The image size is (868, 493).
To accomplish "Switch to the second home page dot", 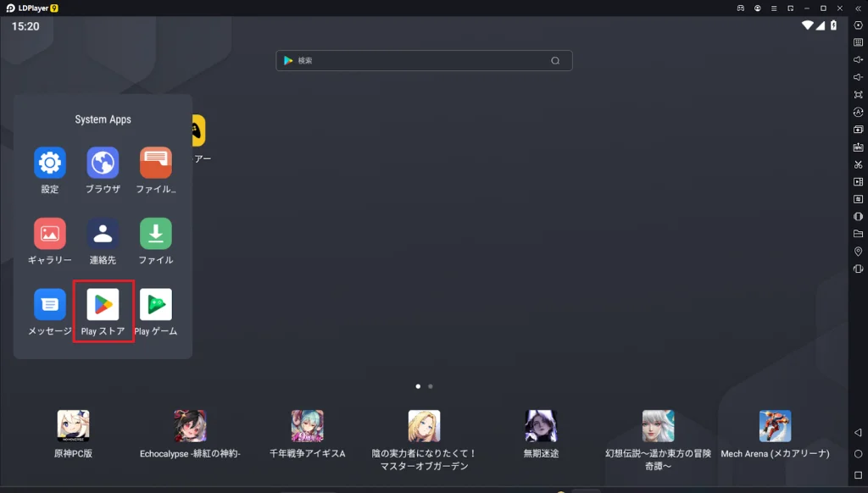I will point(431,386).
